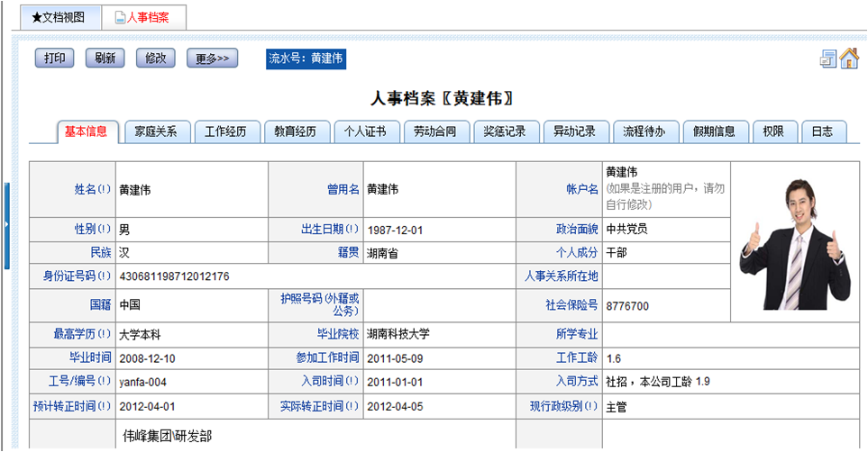Open the 基本信息 tab
Screen dimensions: 868x452
pyautogui.click(x=87, y=131)
